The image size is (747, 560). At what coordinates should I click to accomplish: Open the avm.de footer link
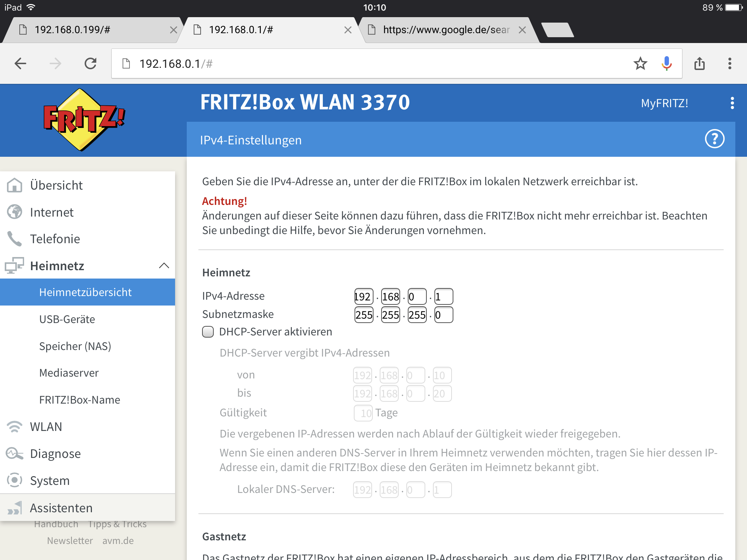(118, 541)
